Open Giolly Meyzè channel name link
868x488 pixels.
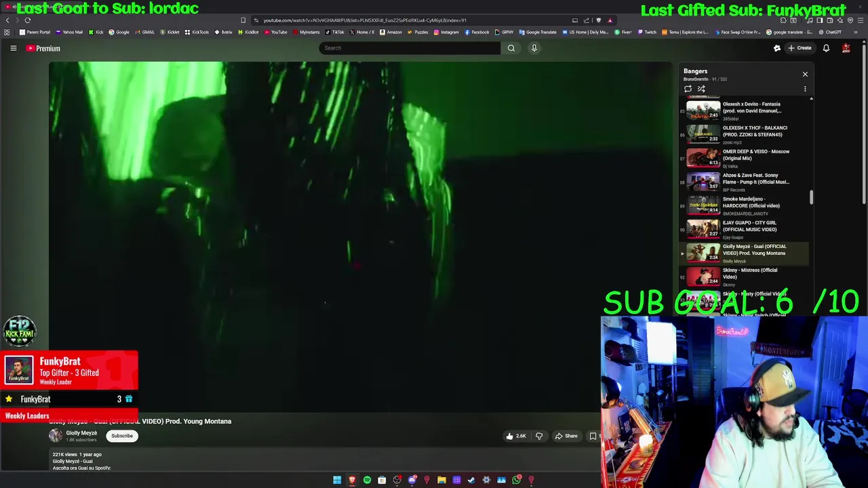[81, 433]
